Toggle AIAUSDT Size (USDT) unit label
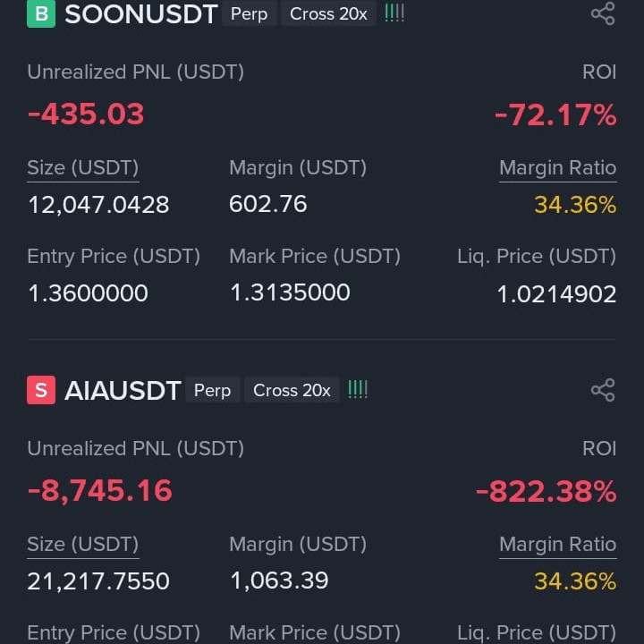 point(83,545)
